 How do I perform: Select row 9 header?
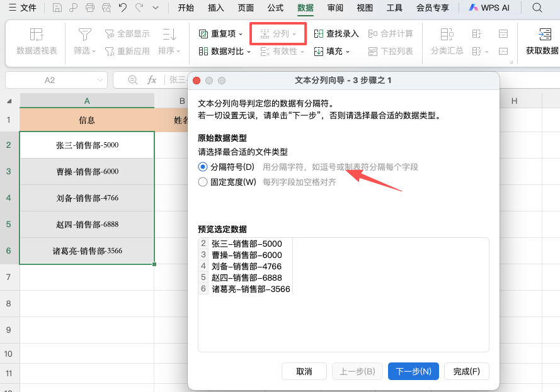[x=9, y=330]
